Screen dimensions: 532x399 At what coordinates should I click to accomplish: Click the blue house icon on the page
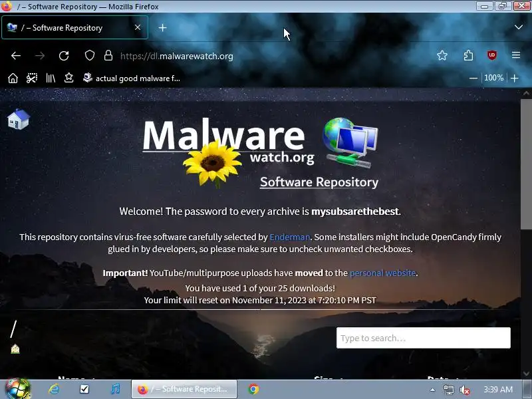pyautogui.click(x=19, y=119)
